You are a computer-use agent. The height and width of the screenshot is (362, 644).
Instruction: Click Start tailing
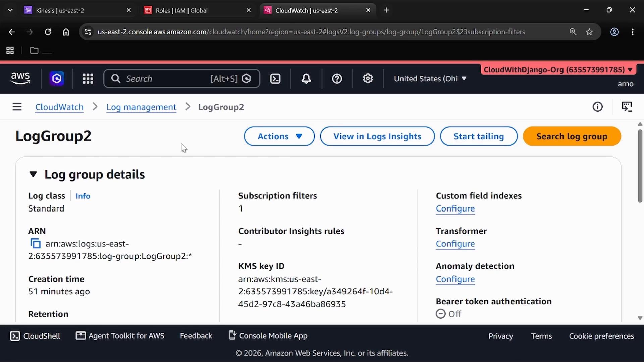click(x=479, y=136)
